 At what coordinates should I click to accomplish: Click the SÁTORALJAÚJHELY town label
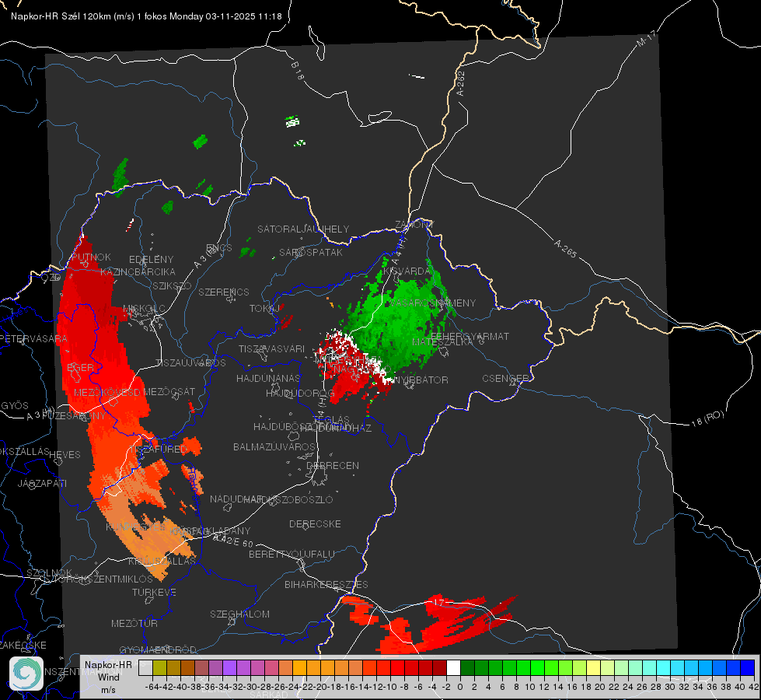pyautogui.click(x=303, y=229)
